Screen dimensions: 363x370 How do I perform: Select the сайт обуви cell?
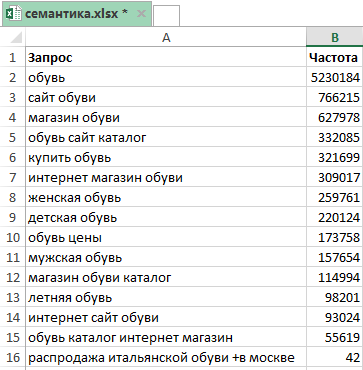166,97
